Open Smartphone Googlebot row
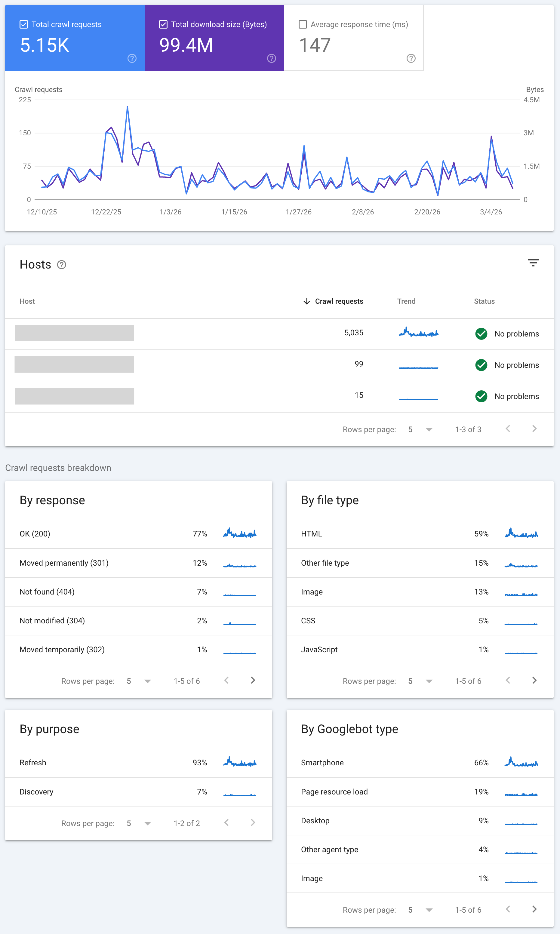This screenshot has width=560, height=934. pyautogui.click(x=420, y=763)
